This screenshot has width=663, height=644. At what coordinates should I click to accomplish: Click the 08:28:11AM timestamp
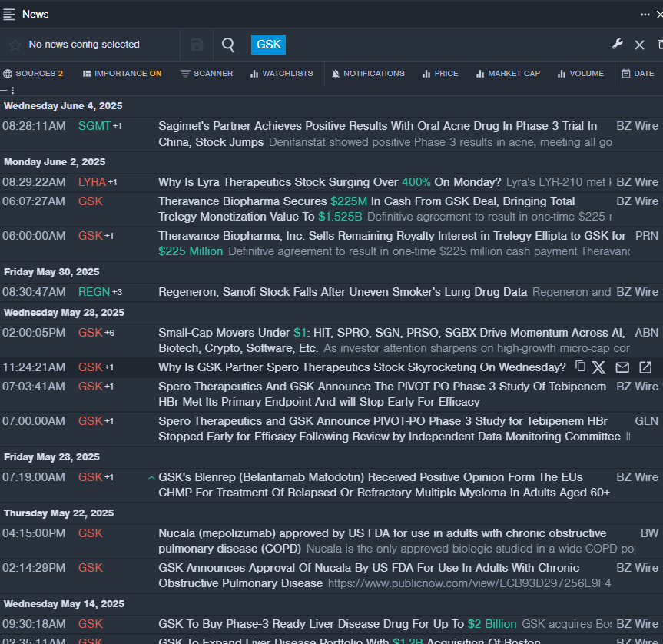click(x=35, y=126)
